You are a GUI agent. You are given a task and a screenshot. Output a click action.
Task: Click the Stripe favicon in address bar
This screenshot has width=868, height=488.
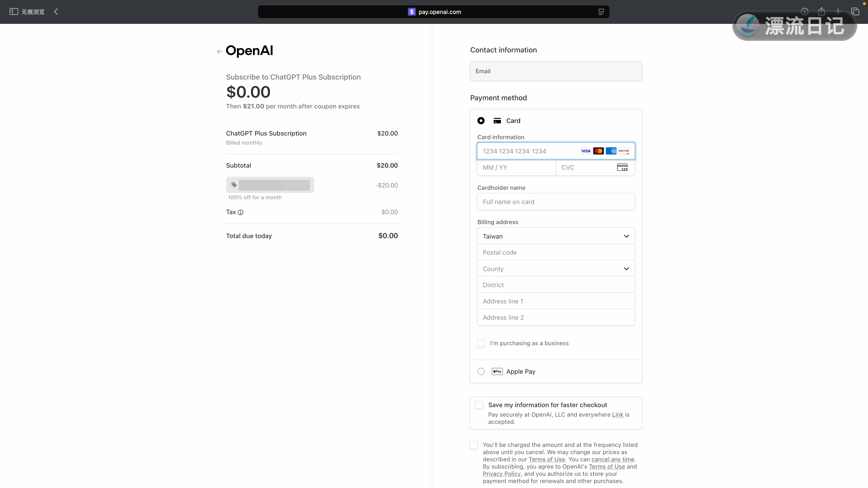pos(411,12)
